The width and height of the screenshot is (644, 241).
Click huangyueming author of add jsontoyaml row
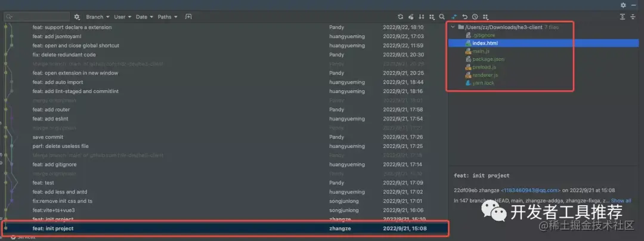pyautogui.click(x=346, y=36)
